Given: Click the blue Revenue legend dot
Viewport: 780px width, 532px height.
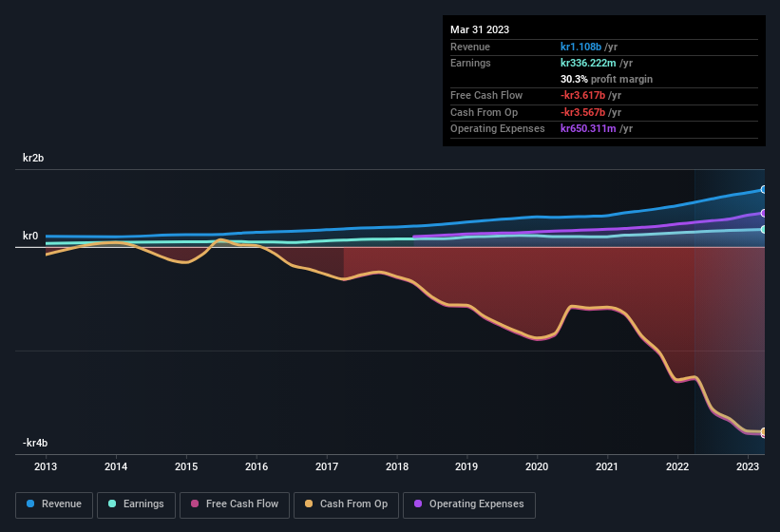Looking at the screenshot, I should [x=30, y=504].
